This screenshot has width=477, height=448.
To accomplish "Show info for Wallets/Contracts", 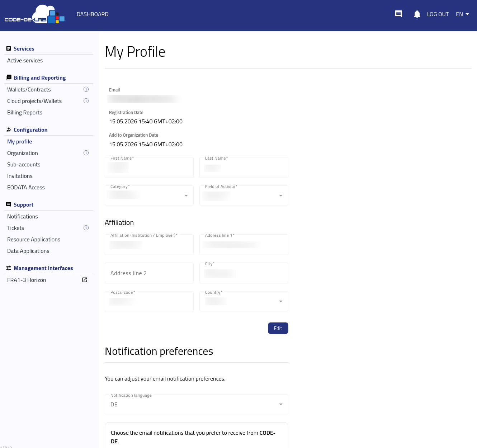I will click(86, 89).
